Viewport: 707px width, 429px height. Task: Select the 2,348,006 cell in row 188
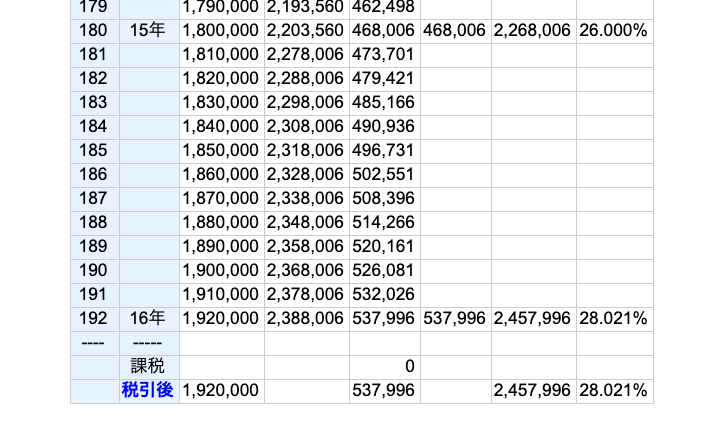point(305,223)
